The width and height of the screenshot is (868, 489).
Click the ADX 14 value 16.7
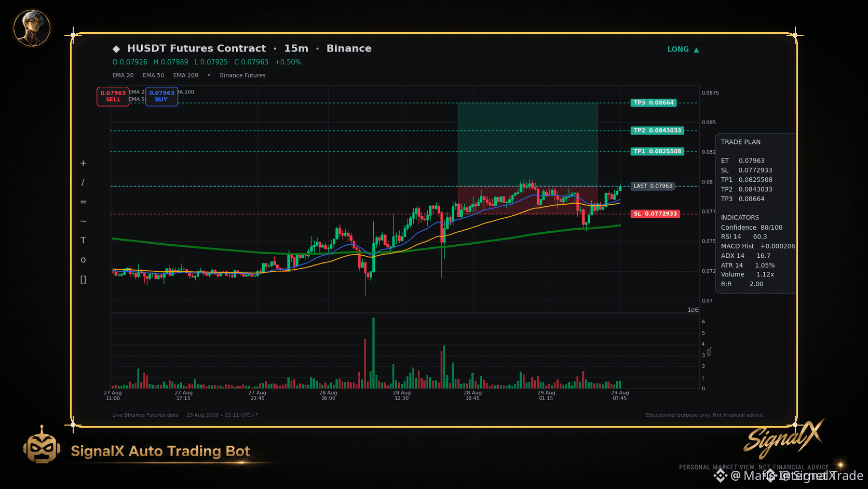coord(763,256)
